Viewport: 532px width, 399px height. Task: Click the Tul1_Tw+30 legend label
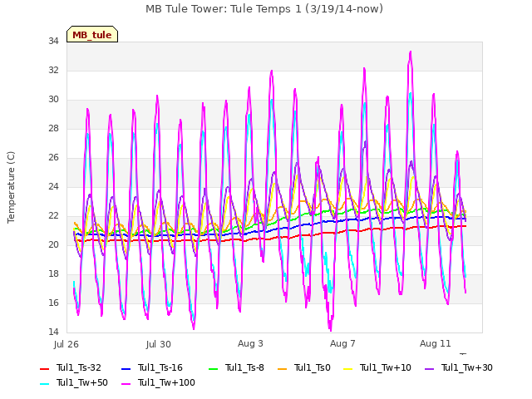[x=467, y=367]
